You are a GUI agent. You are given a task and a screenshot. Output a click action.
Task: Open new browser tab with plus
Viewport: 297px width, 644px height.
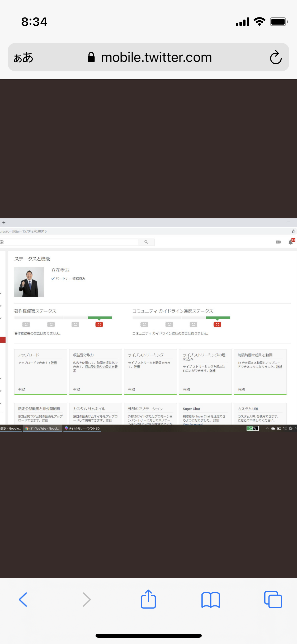tap(4, 223)
